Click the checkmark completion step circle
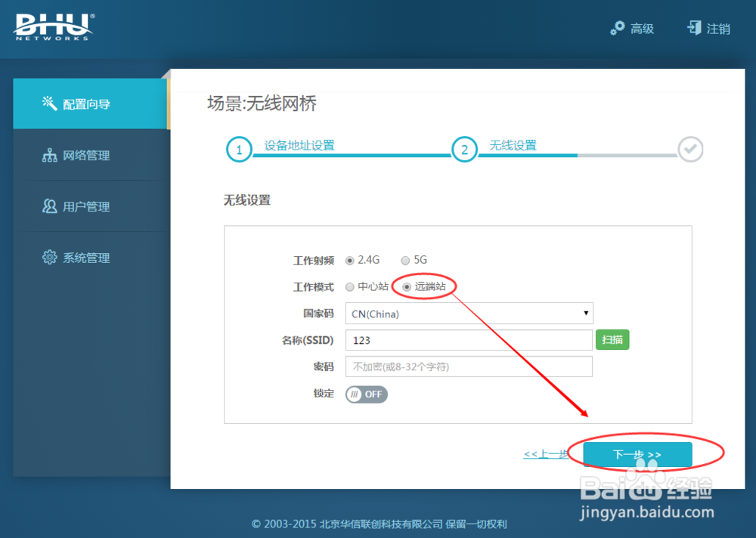756x538 pixels. coord(690,150)
